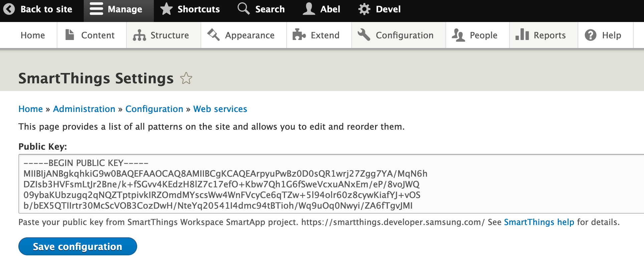This screenshot has height=272, width=644.
Task: Open the Search toolbar label
Action: tap(270, 9)
